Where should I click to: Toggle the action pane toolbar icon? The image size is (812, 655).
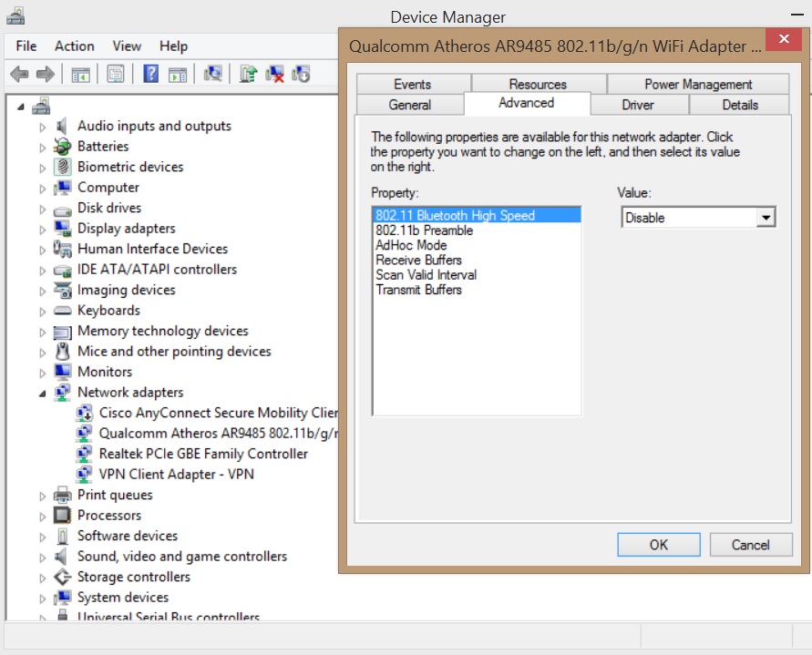(x=178, y=75)
